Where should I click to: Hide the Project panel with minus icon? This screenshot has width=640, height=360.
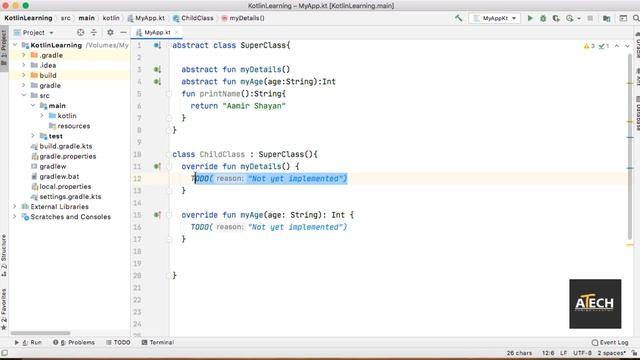click(x=123, y=32)
